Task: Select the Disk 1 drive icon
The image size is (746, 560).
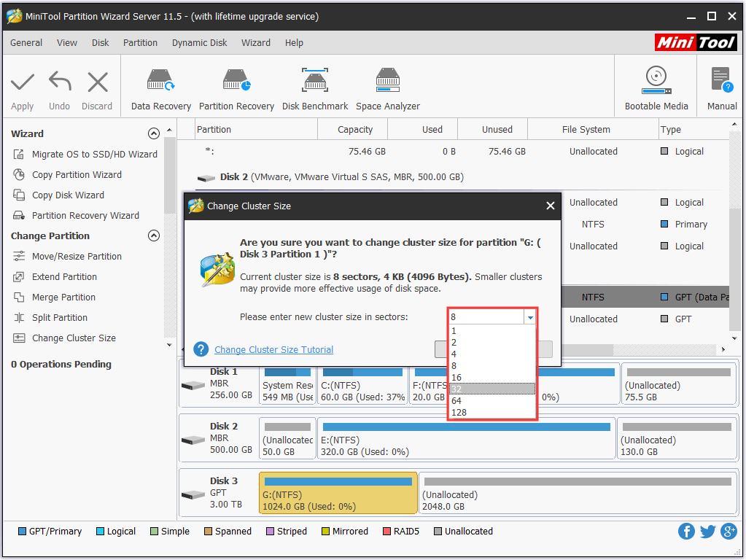Action: [193, 386]
